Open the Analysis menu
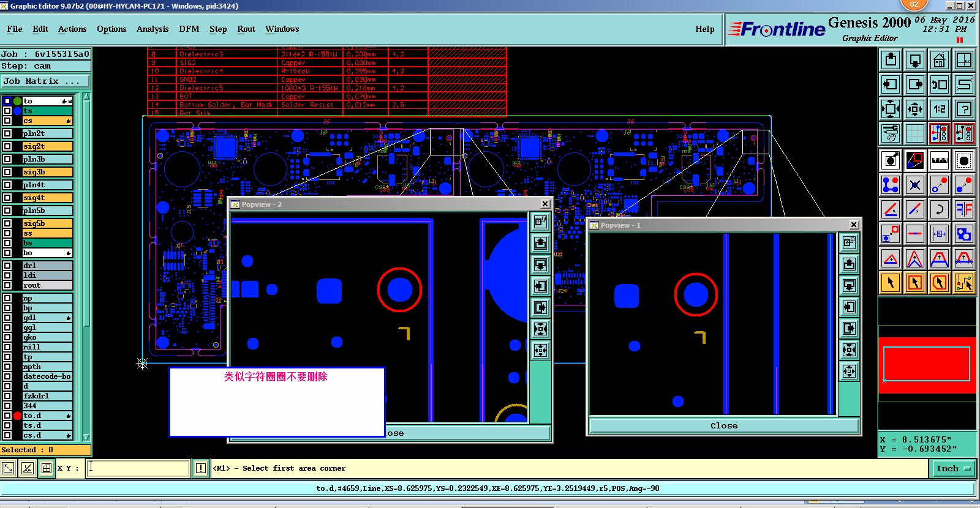This screenshot has height=508, width=980. 153,29
